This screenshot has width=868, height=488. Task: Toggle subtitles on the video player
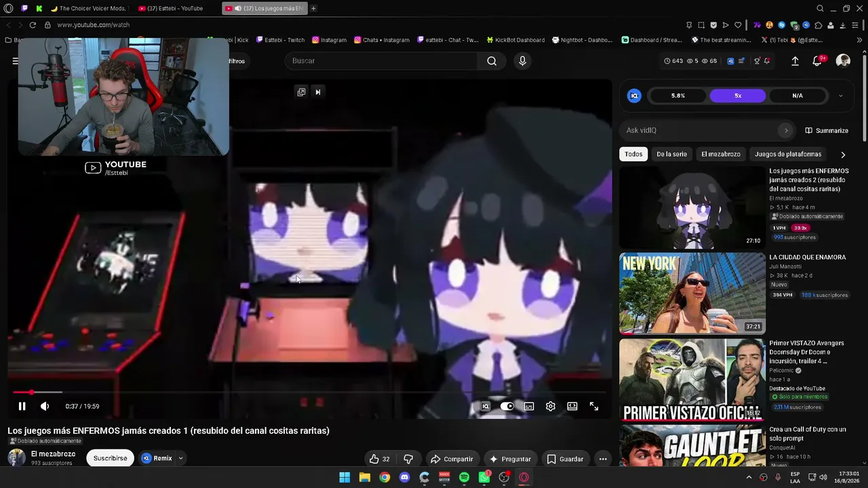click(x=529, y=406)
